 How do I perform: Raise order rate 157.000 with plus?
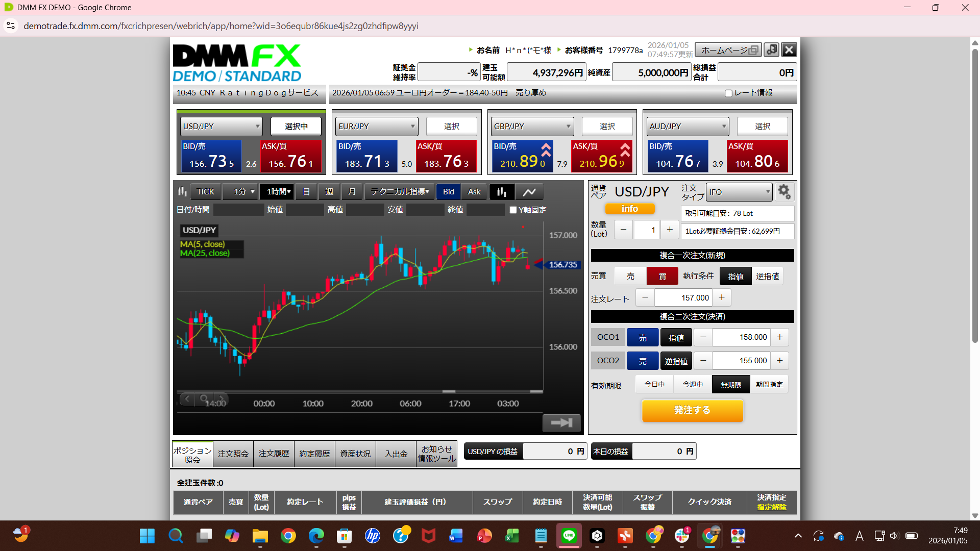(722, 297)
